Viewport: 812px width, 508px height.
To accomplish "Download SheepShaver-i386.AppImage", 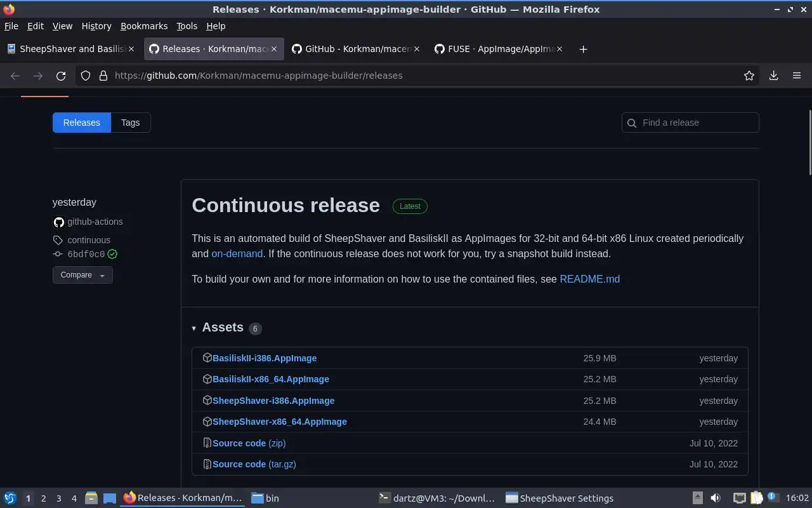I will (273, 401).
